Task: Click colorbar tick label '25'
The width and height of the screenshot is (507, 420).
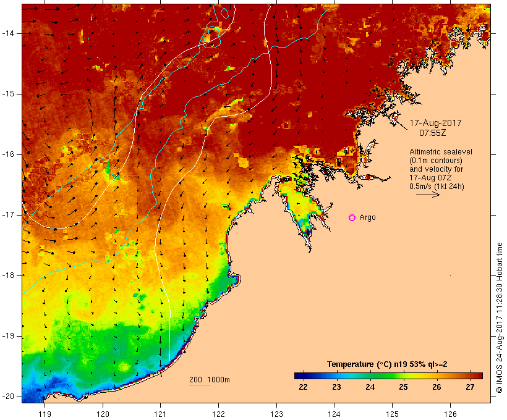Action: tap(403, 387)
